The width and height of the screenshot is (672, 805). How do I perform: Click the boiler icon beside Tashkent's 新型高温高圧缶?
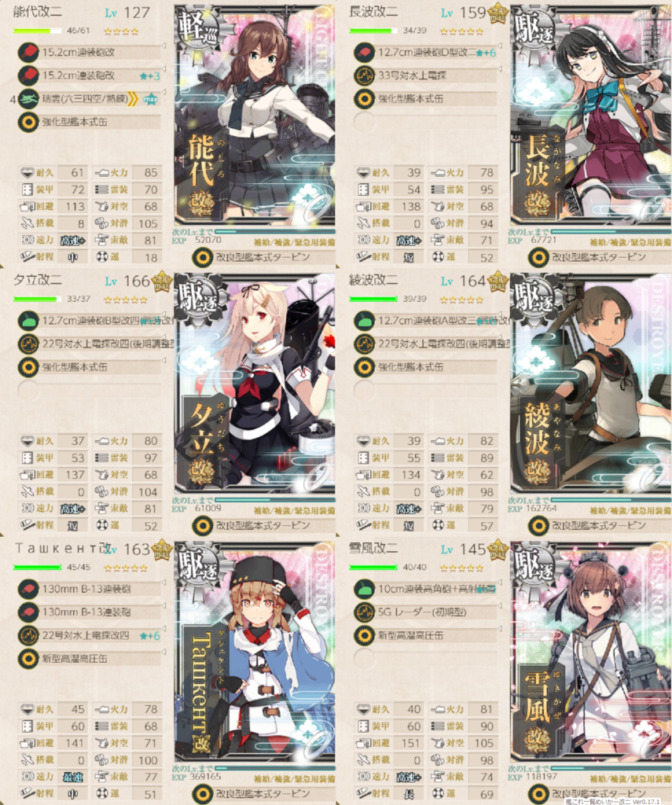(x=28, y=658)
